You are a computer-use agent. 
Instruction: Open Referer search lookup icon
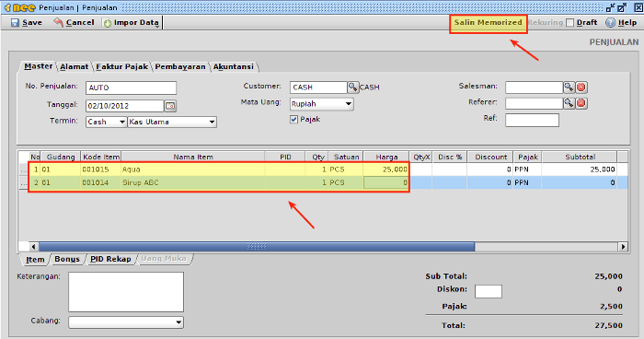(569, 103)
